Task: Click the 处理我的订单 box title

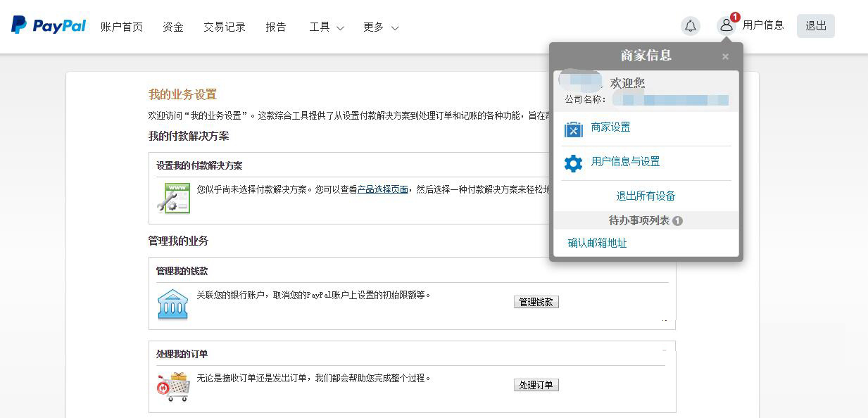Action: pyautogui.click(x=182, y=355)
